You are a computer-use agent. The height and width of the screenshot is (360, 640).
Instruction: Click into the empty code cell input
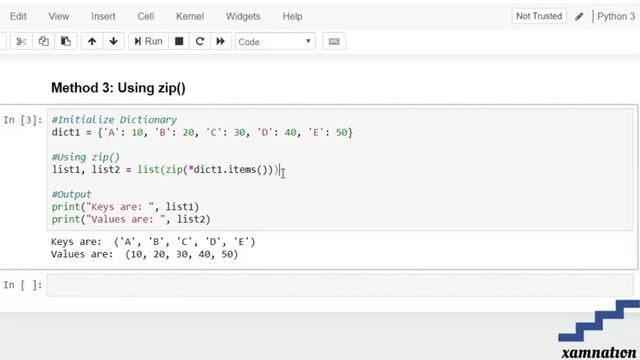340,285
